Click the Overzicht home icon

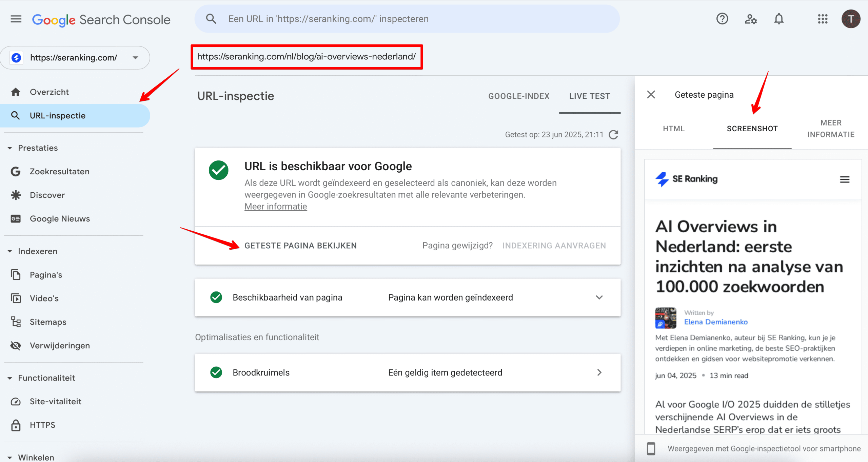tap(16, 92)
